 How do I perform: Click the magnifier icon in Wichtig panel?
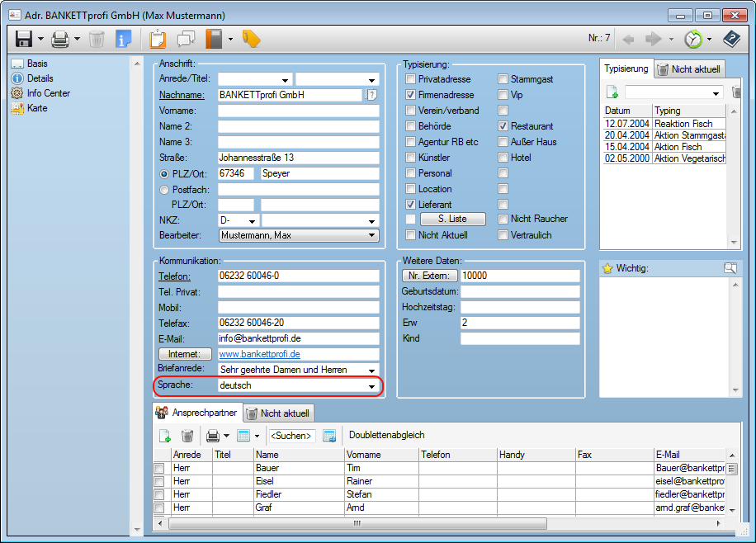(x=730, y=268)
